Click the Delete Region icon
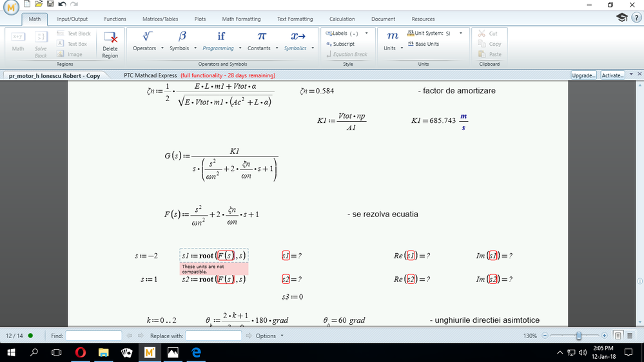 [110, 39]
